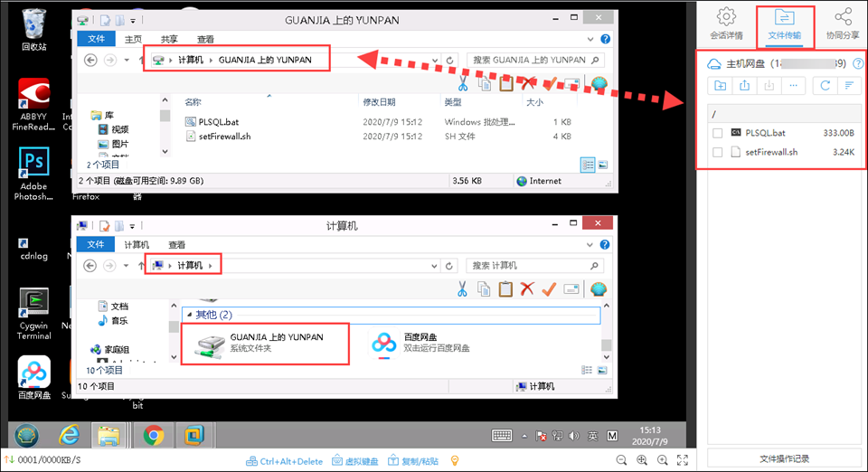Toggle fullscreen for the remote session
Image resolution: width=868 pixels, height=472 pixels.
[x=683, y=460]
